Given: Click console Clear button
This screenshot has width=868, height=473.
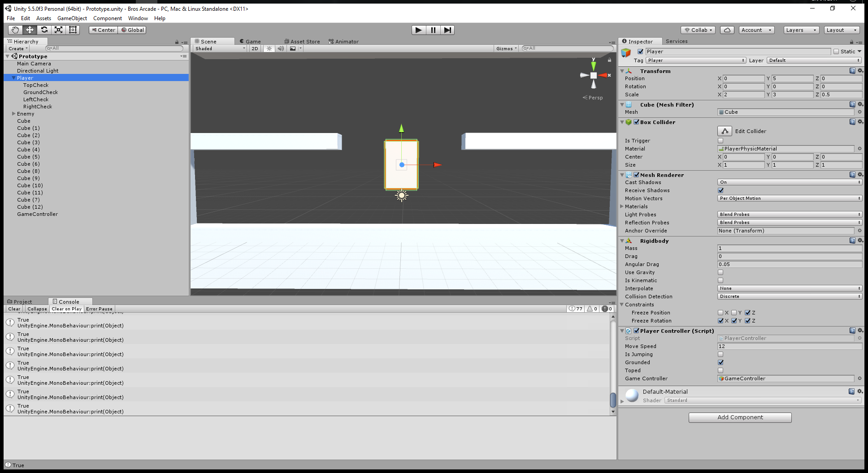Looking at the screenshot, I should click(x=14, y=309).
